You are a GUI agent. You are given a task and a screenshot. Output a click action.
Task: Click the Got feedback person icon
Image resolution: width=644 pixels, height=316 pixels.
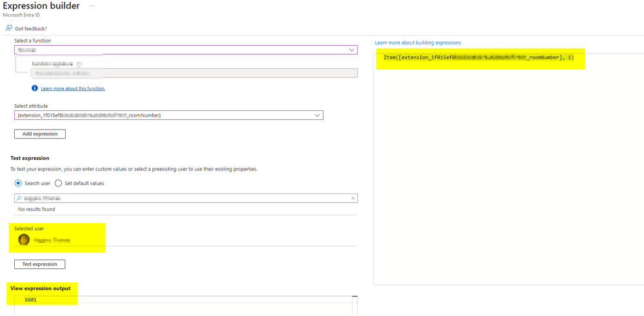click(8, 29)
